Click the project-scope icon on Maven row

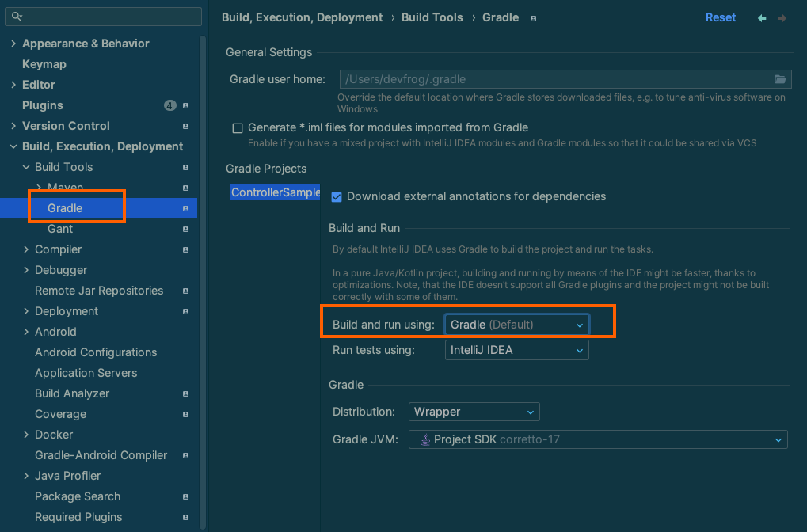click(186, 188)
